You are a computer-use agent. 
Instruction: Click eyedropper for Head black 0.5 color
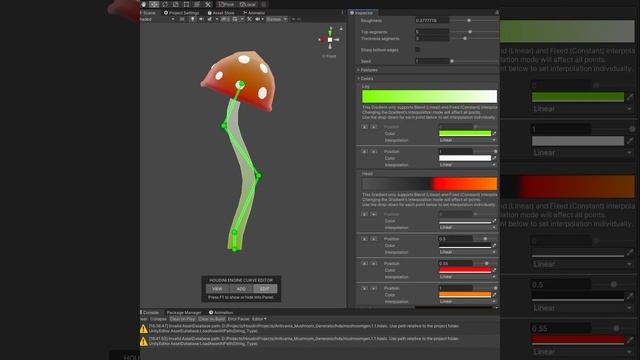pyautogui.click(x=494, y=245)
